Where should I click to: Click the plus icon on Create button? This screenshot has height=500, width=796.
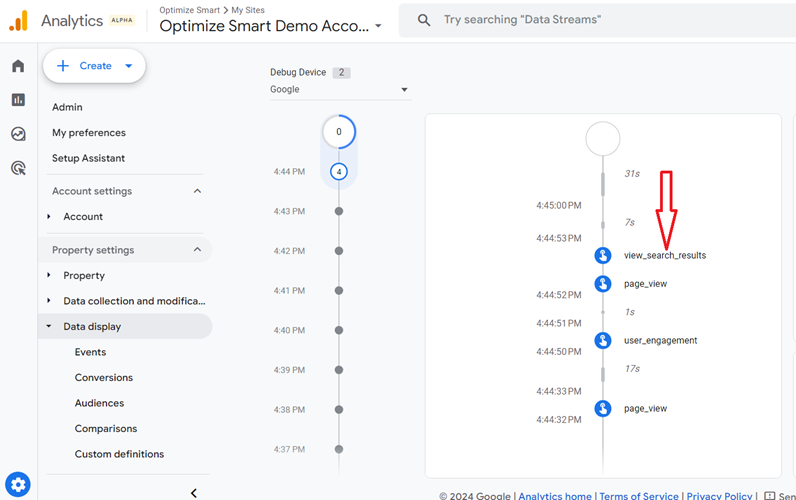coord(63,65)
